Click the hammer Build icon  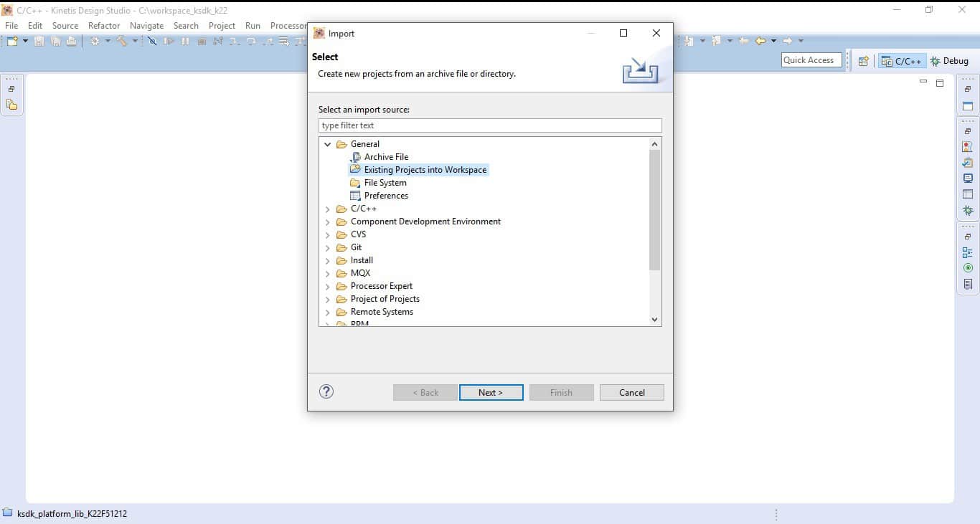click(122, 42)
